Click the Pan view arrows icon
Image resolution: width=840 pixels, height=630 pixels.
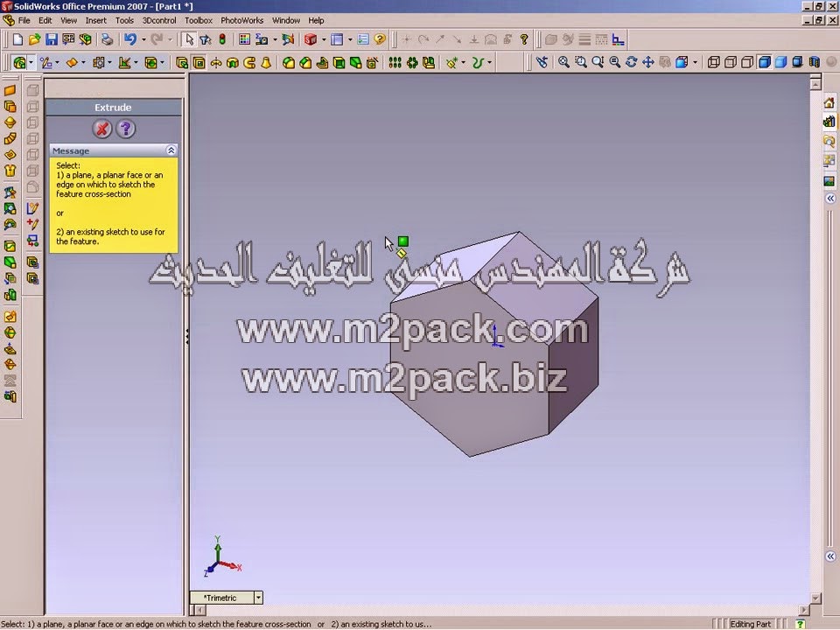(x=648, y=62)
